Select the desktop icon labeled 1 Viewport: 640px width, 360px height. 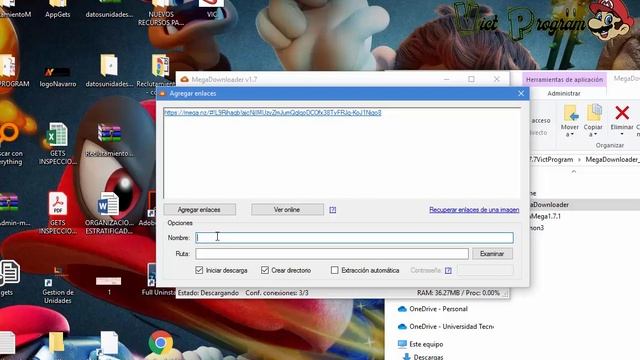coord(109,281)
